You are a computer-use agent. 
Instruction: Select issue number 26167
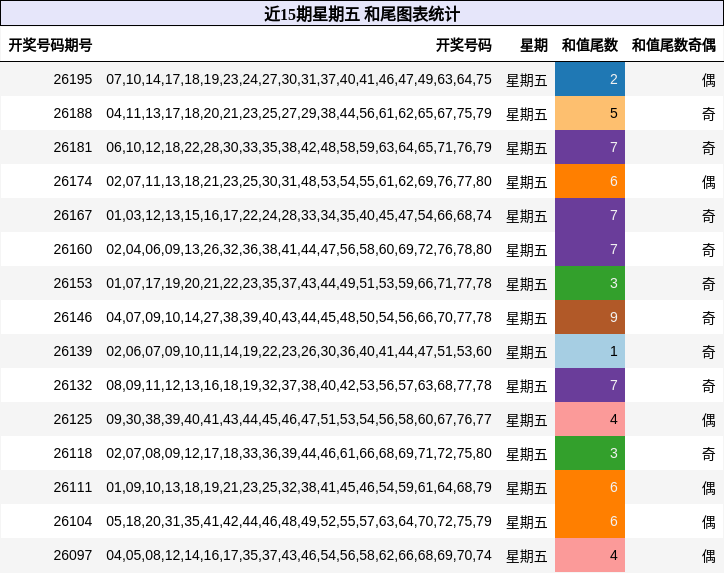point(73,216)
